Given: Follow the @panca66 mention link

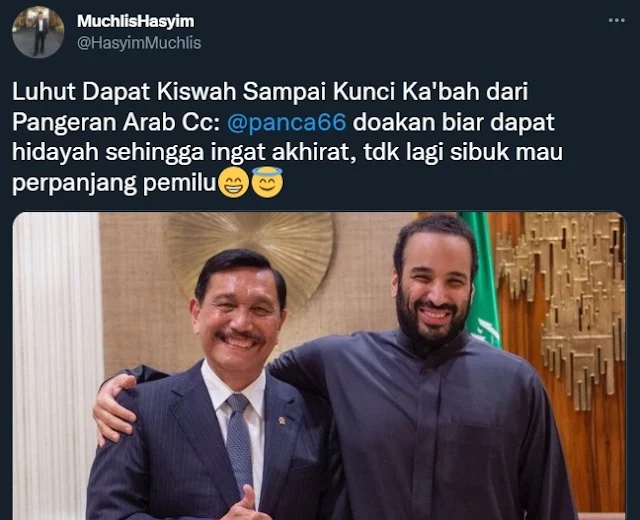Looking at the screenshot, I should (287, 122).
